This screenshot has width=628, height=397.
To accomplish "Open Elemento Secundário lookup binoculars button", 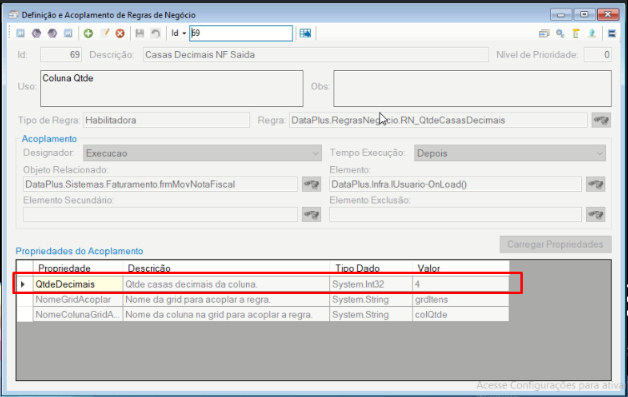I will click(311, 214).
